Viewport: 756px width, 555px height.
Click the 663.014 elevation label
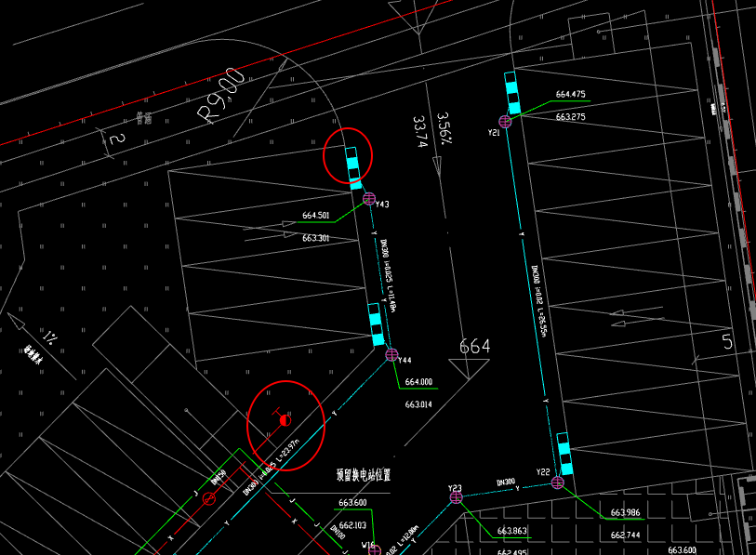[x=418, y=404]
